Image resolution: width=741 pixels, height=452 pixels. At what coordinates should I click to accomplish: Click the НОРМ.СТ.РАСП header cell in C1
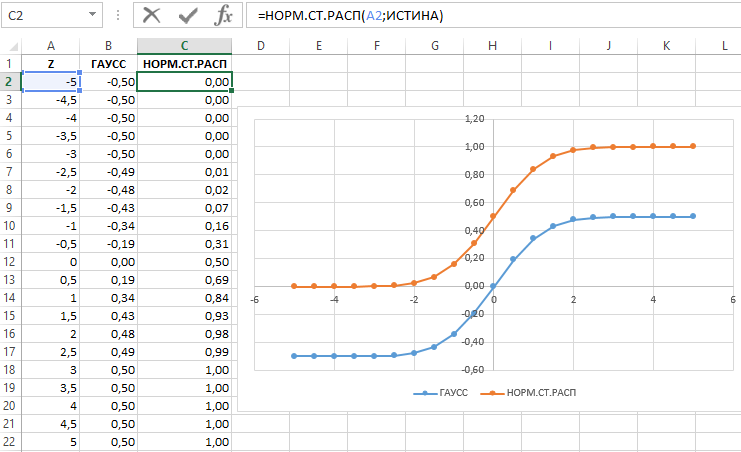tap(184, 64)
